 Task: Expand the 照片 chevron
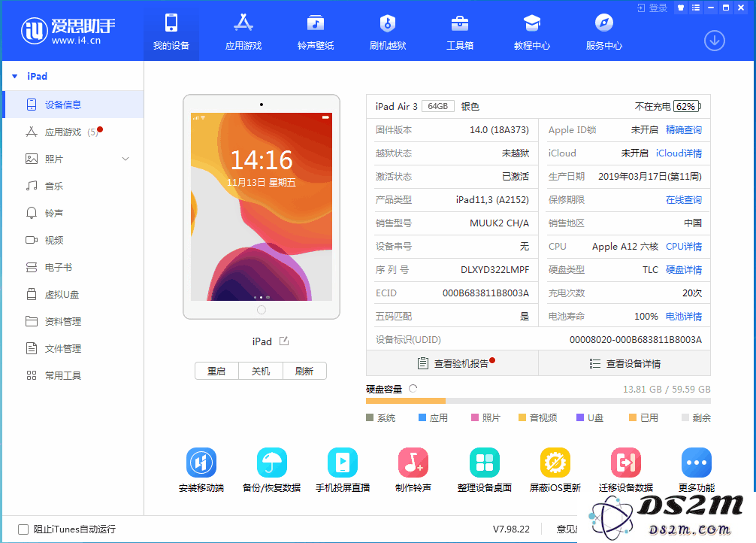[125, 159]
